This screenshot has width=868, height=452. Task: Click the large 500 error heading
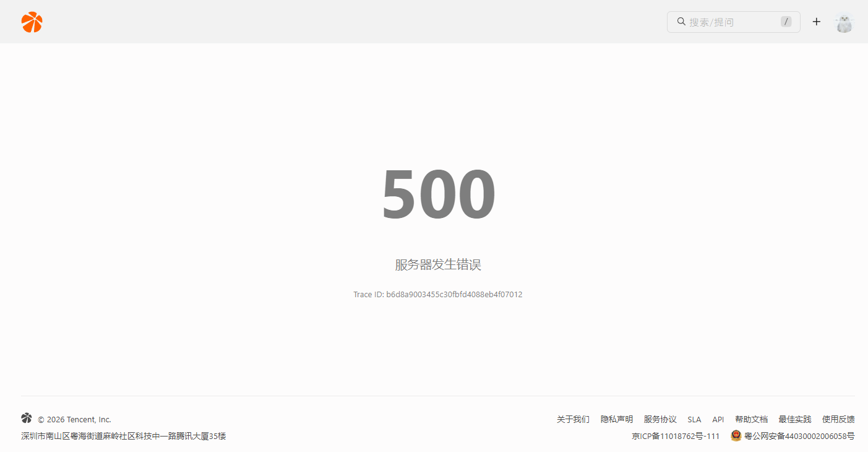click(x=438, y=194)
